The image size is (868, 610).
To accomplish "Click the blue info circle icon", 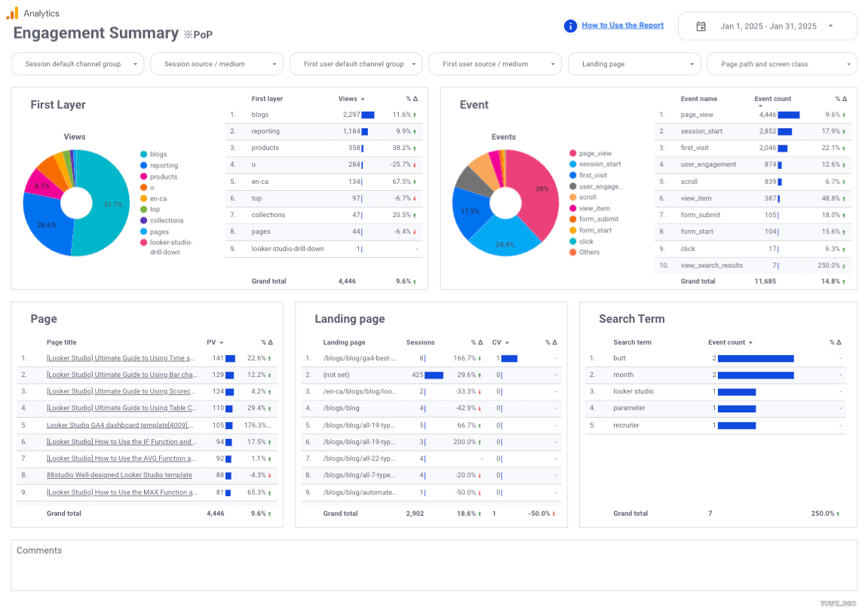I will coord(570,26).
